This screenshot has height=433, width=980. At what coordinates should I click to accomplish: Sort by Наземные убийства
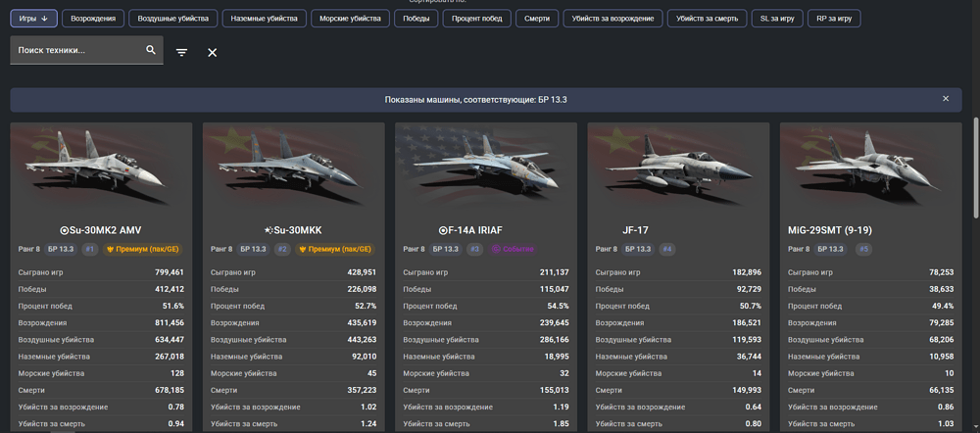(x=265, y=19)
